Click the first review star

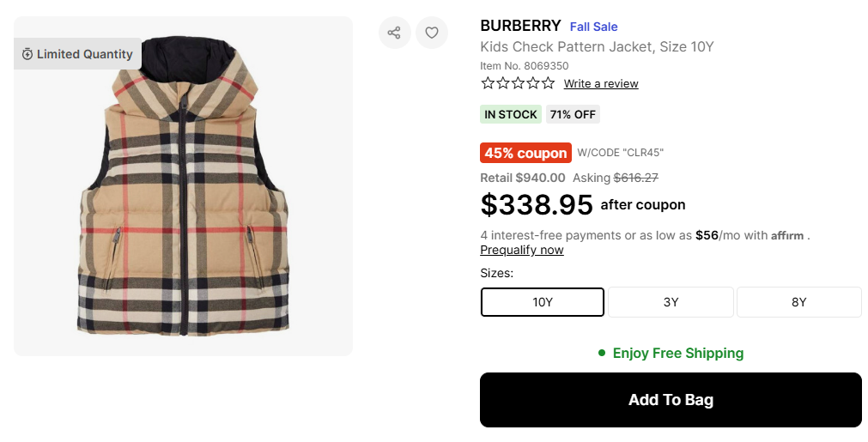tap(488, 83)
